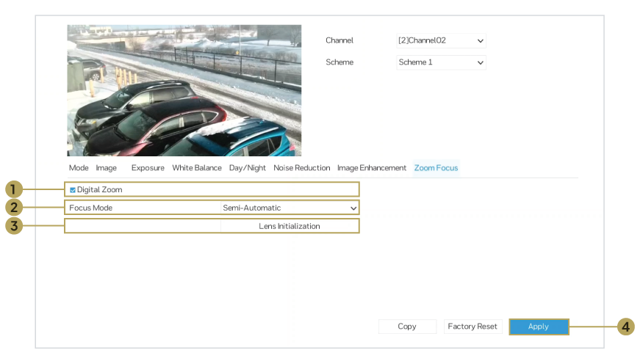Open the Scheme dropdown

[441, 62]
